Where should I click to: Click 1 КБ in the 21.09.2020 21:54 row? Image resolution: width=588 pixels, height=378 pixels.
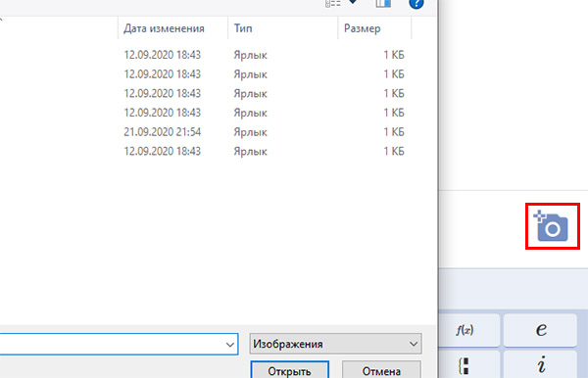pyautogui.click(x=393, y=132)
